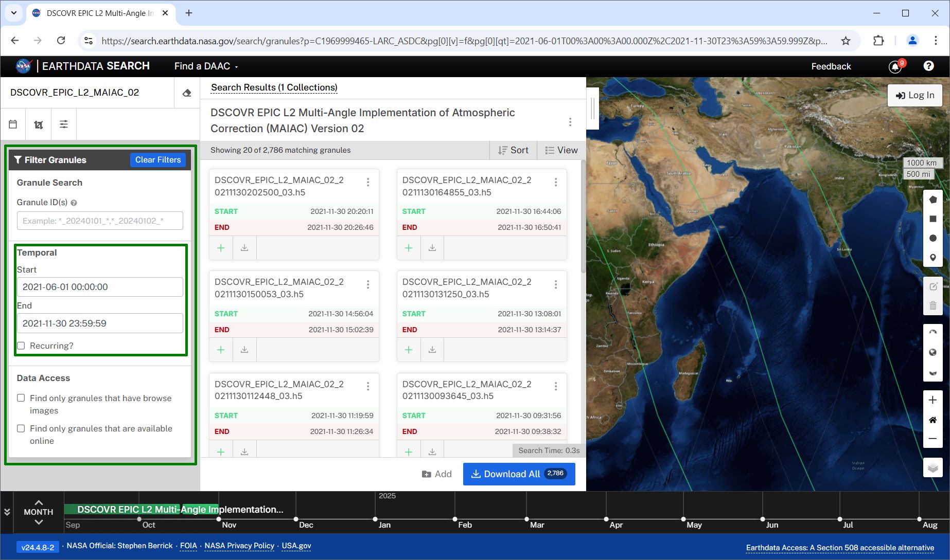Open a new browser tab

(x=189, y=13)
